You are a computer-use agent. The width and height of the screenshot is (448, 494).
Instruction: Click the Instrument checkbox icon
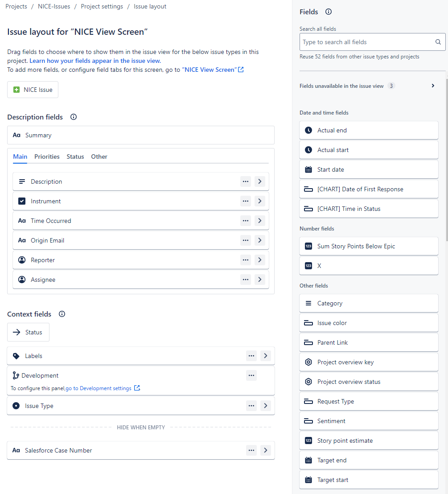(x=22, y=201)
